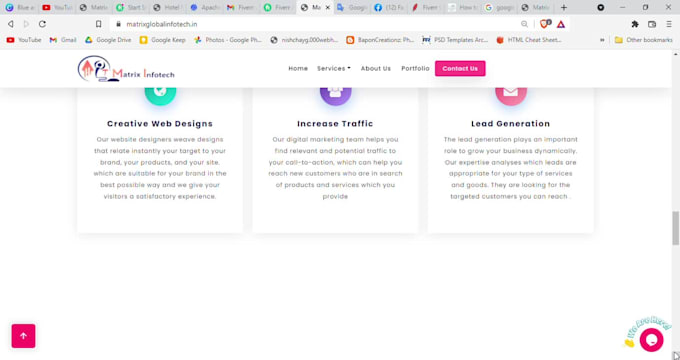The width and height of the screenshot is (680, 360).
Task: Click the scrollbar up arrow
Action: point(675,54)
